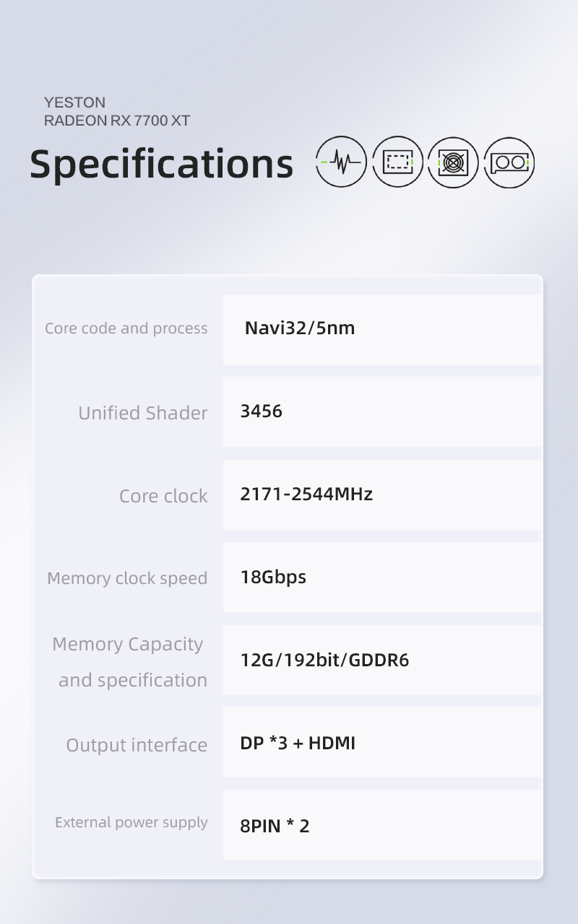Click the Unified Shader label
Viewport: 578px width, 924px height.
(x=142, y=413)
